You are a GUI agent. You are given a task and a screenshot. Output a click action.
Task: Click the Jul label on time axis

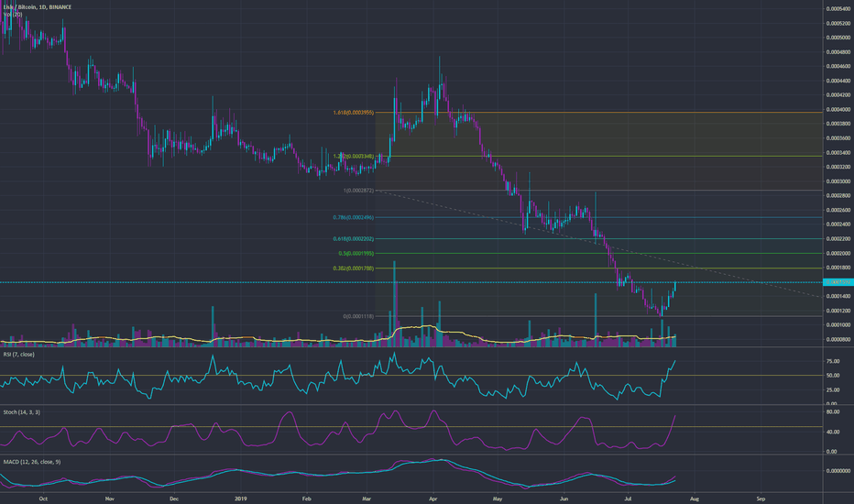point(628,499)
